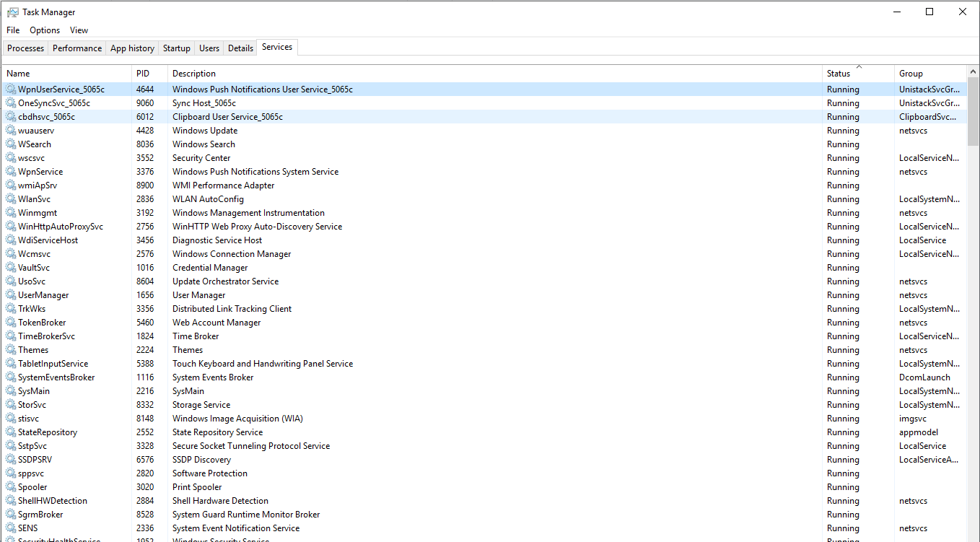Switch to the Performance tab
Viewport: 980px width, 542px height.
pyautogui.click(x=77, y=48)
